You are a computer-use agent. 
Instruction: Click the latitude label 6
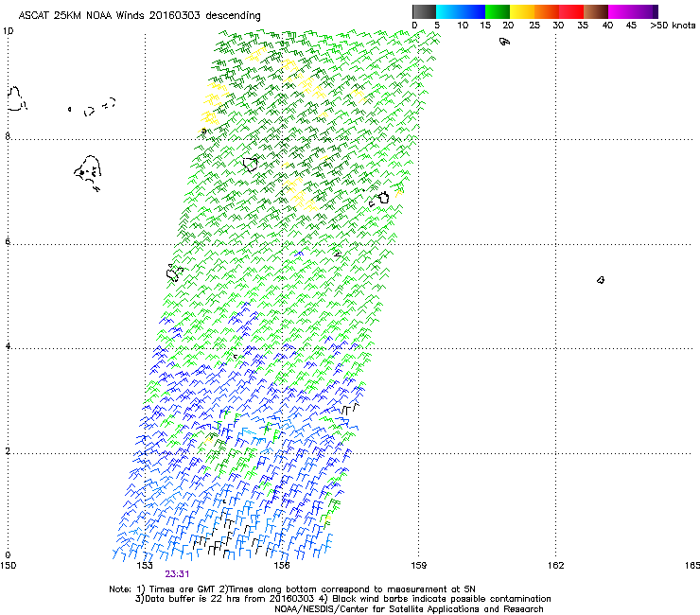(8, 241)
